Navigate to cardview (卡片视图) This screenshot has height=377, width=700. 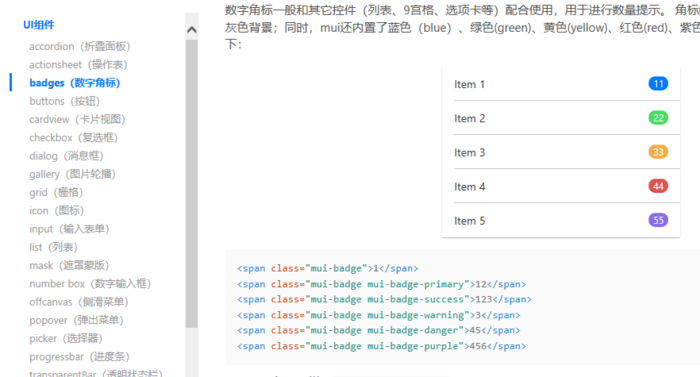(77, 120)
